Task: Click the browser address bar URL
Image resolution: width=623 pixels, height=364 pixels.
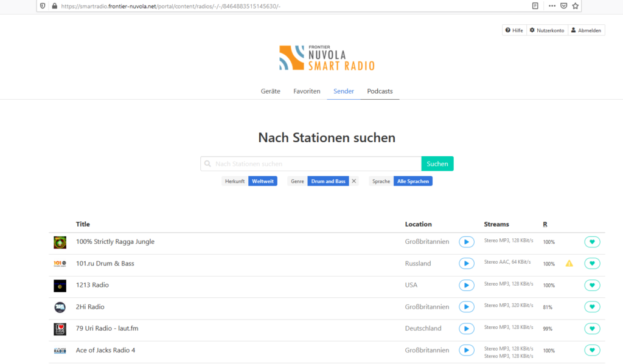Action: [170, 6]
